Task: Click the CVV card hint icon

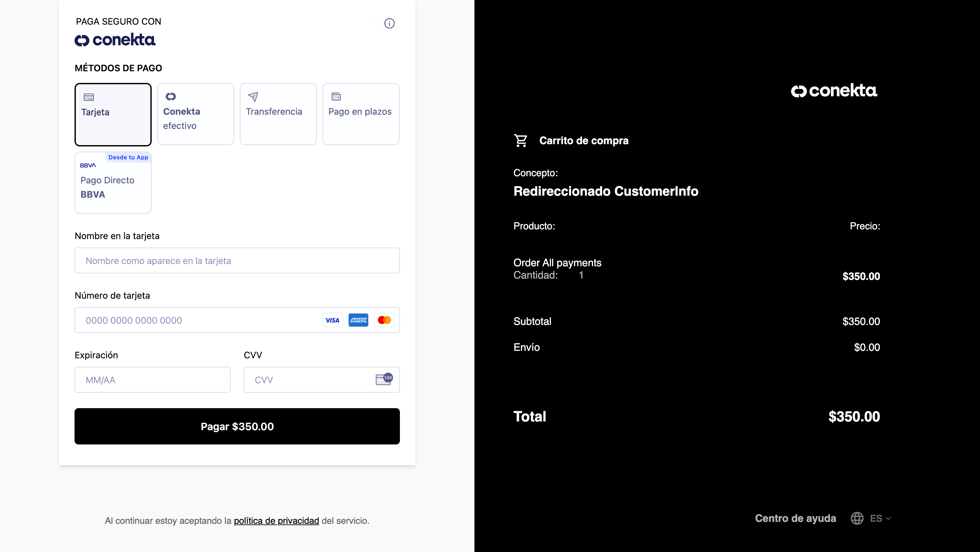Action: coord(384,379)
